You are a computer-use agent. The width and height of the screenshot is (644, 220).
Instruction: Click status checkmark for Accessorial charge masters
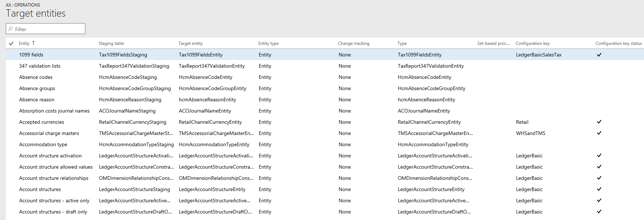pyautogui.click(x=599, y=133)
